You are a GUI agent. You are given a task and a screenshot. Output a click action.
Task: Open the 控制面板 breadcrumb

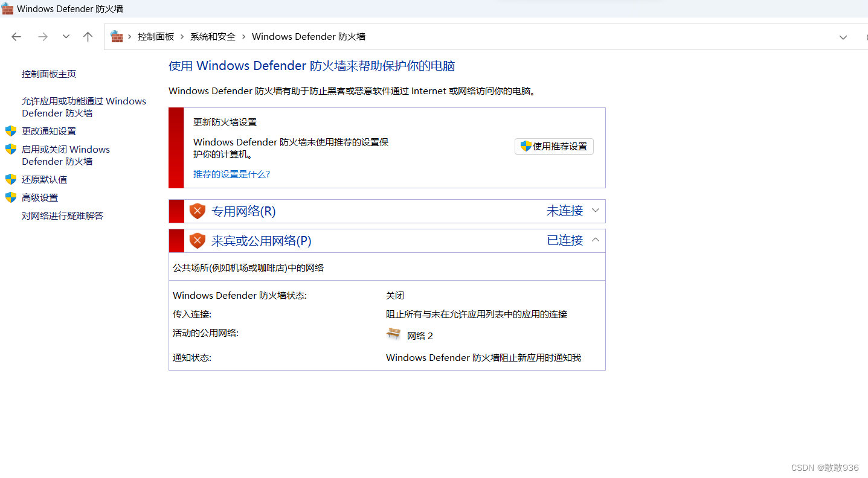156,37
